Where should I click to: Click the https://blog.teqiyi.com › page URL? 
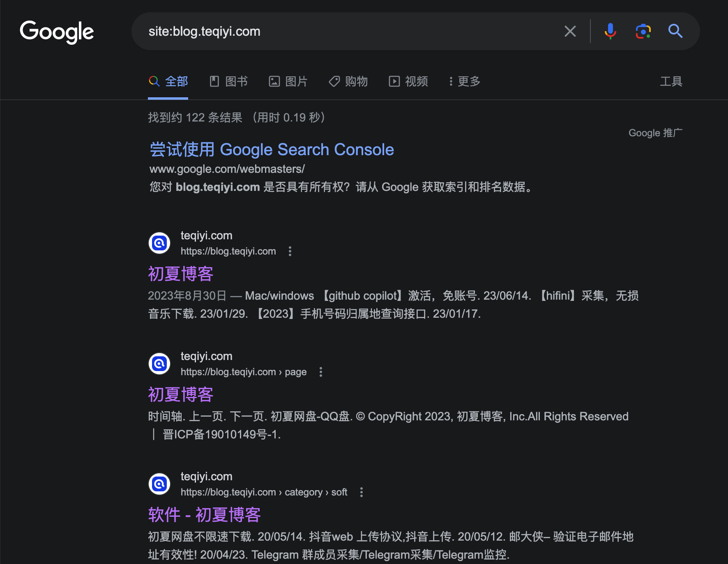[x=244, y=372]
